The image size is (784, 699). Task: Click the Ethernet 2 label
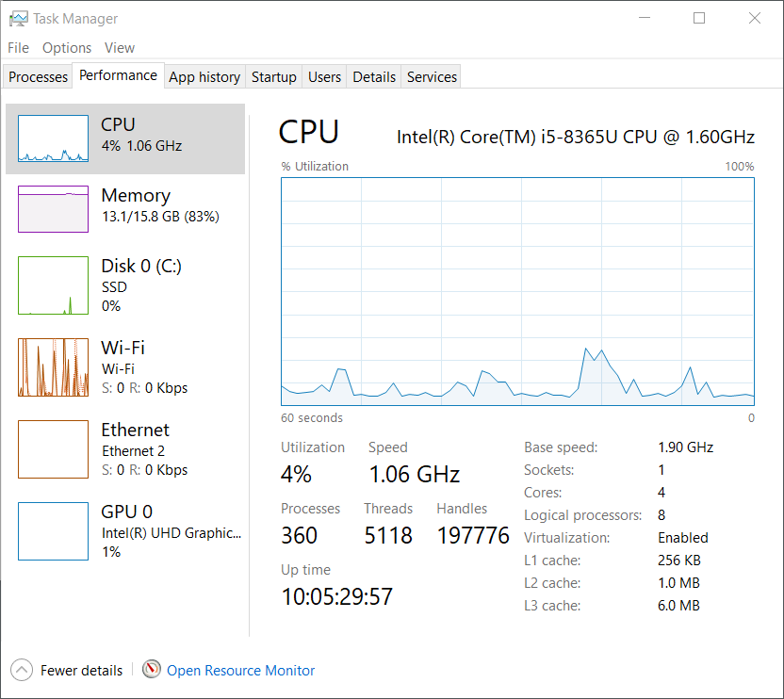coord(134,451)
